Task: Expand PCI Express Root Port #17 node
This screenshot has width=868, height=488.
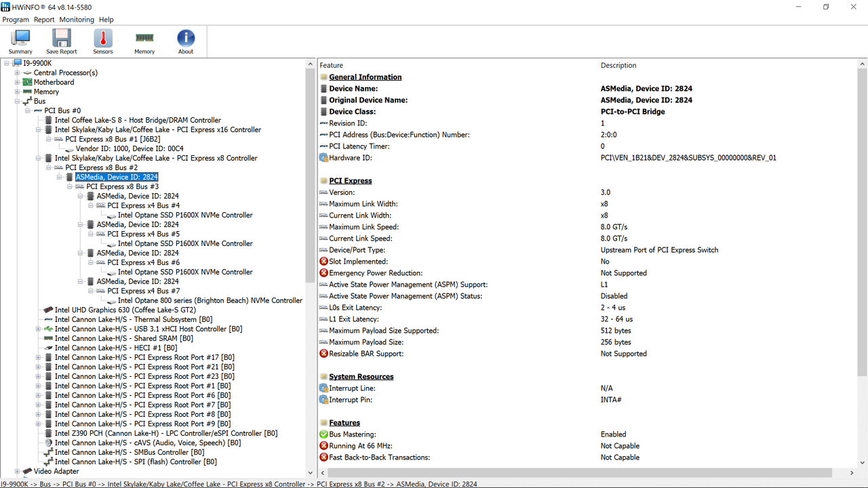Action: [x=39, y=357]
